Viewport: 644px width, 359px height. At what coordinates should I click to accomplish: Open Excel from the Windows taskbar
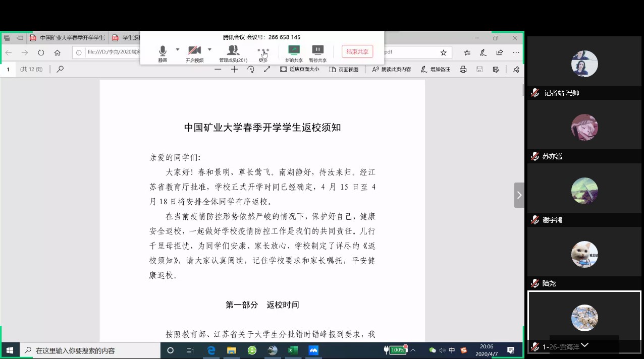[x=293, y=350]
